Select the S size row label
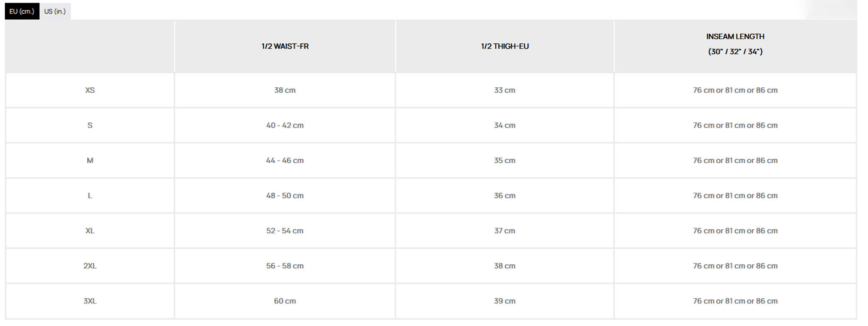The height and width of the screenshot is (326, 868). point(90,125)
